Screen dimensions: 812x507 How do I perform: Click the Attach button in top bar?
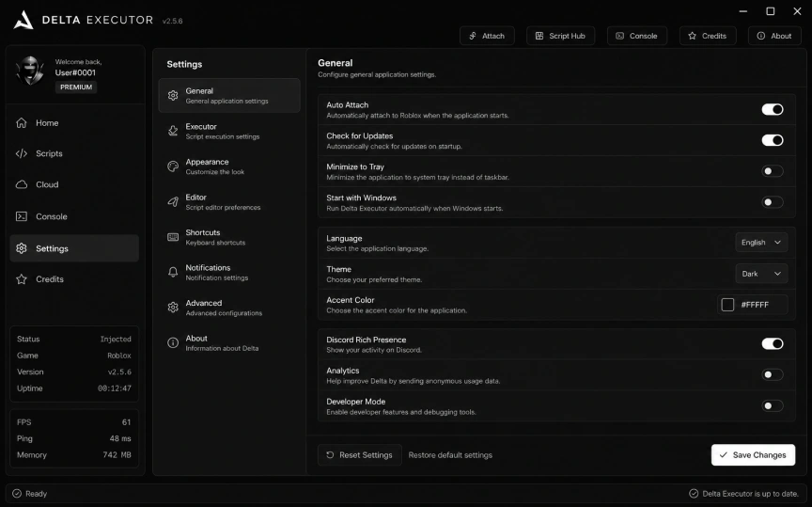coord(487,36)
